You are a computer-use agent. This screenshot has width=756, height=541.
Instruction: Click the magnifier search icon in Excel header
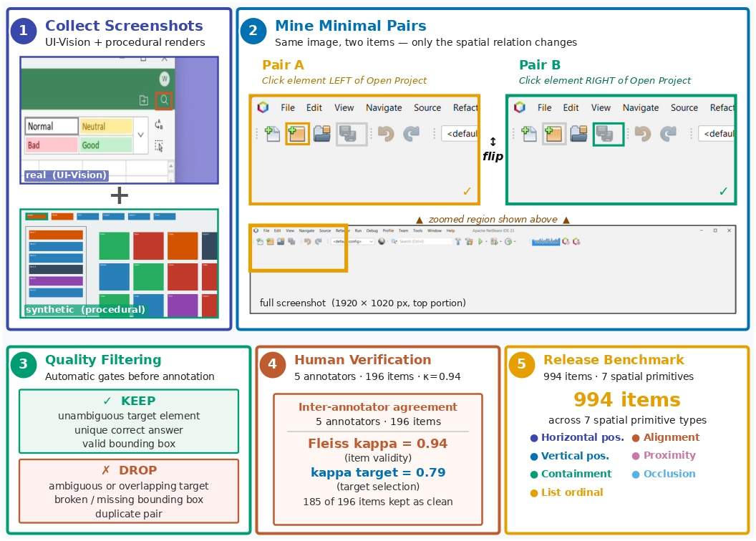[164, 100]
